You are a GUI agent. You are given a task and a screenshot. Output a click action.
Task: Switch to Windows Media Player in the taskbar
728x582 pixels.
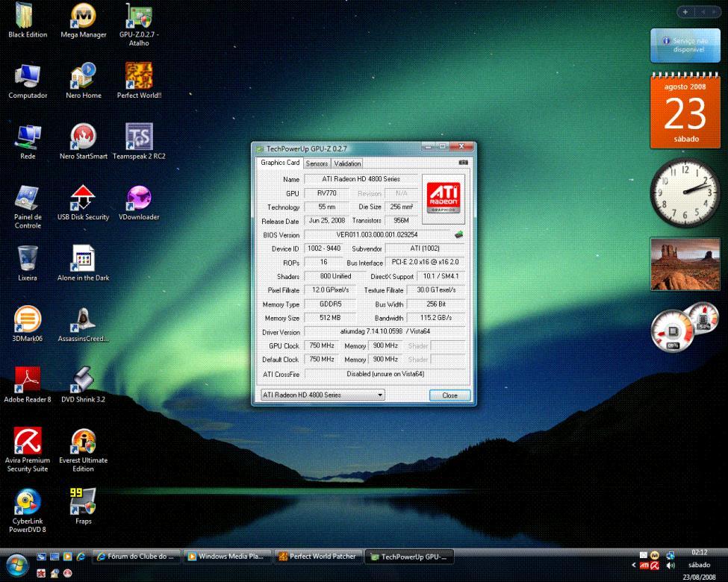point(228,556)
